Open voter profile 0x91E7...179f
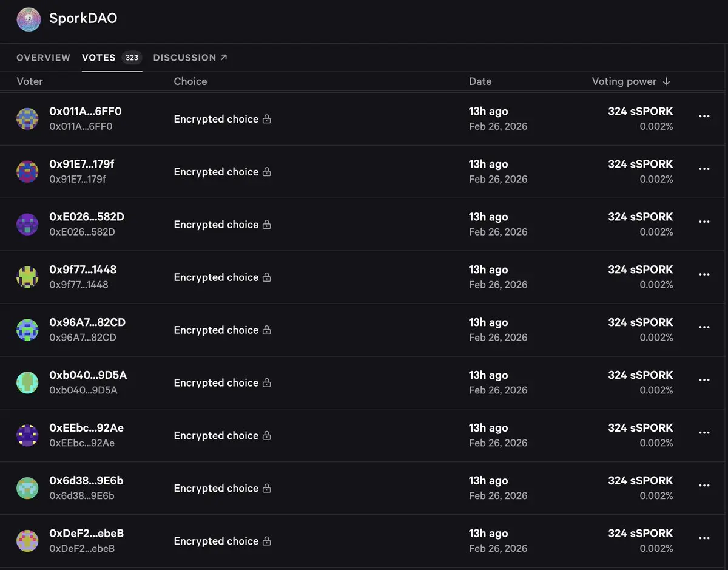The image size is (728, 570). 82,165
